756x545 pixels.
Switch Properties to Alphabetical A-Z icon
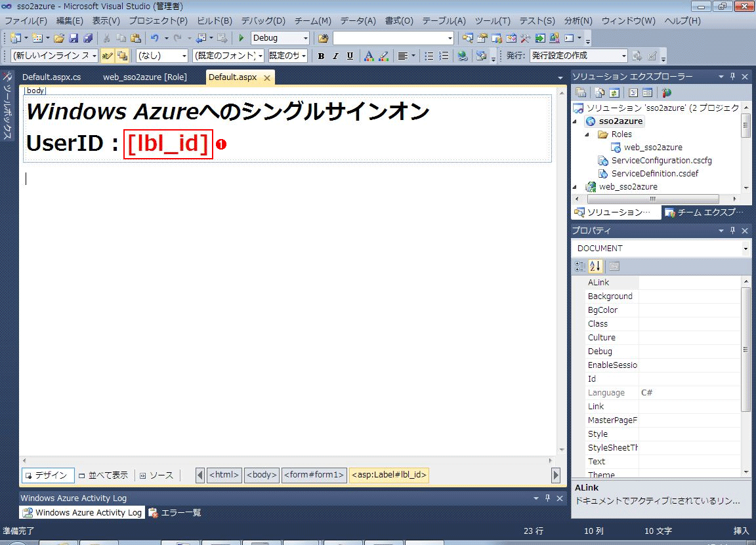pos(595,266)
